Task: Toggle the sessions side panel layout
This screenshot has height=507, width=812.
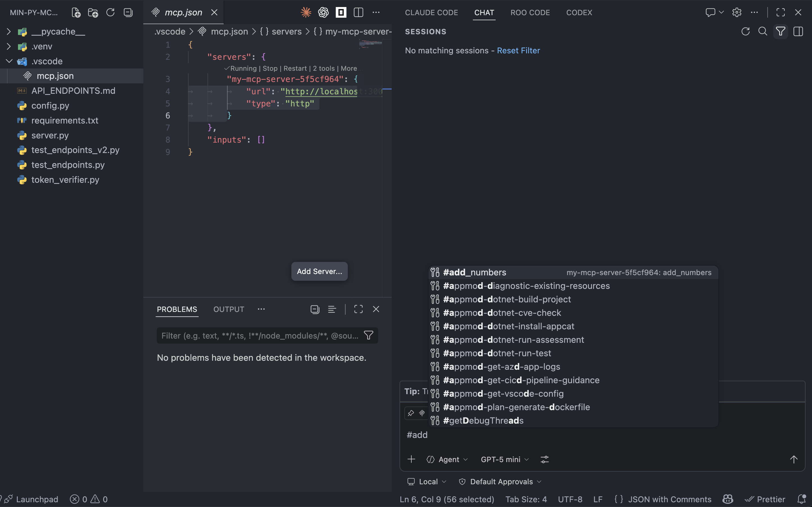Action: [798, 31]
